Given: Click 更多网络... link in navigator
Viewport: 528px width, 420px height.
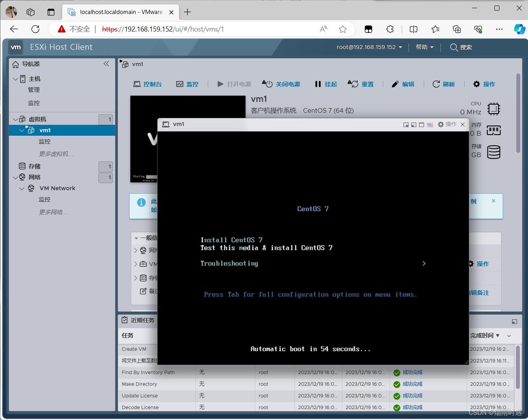Looking at the screenshot, I should coord(53,212).
